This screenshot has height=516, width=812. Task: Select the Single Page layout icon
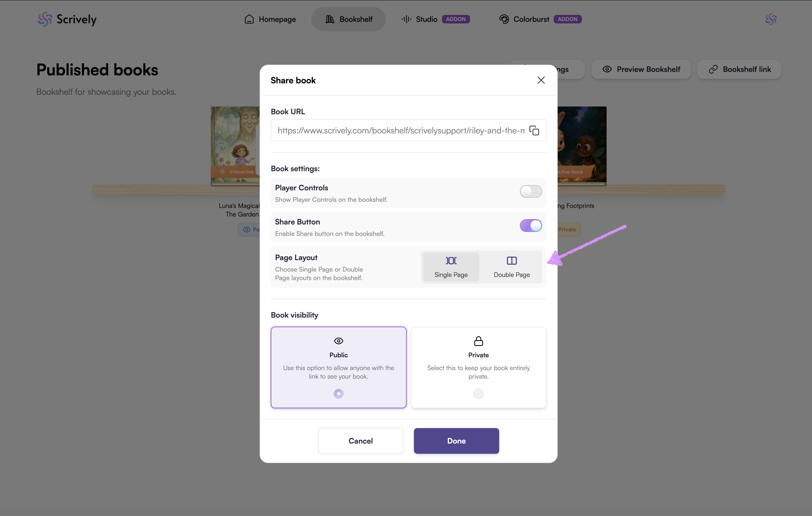[x=451, y=261]
